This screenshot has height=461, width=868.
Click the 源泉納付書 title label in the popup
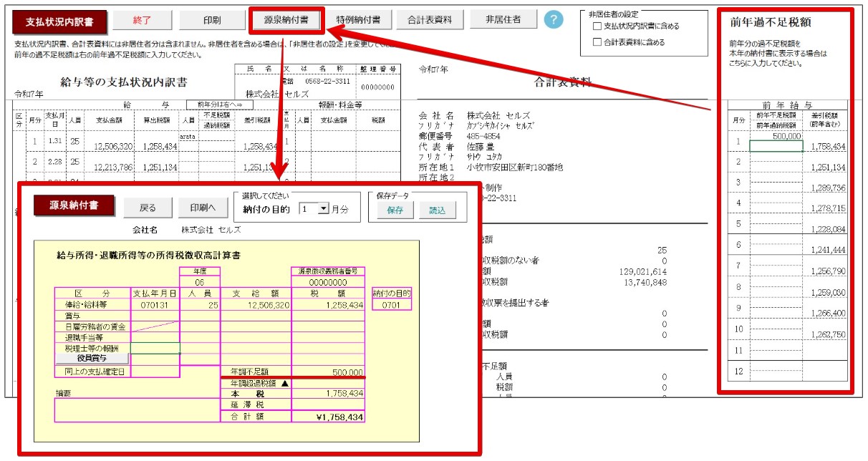click(x=75, y=207)
